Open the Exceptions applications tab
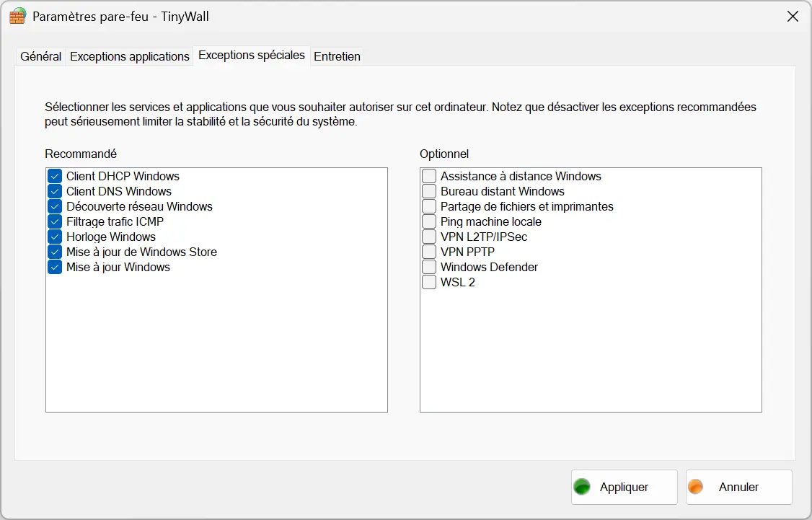The image size is (812, 520). tap(130, 56)
